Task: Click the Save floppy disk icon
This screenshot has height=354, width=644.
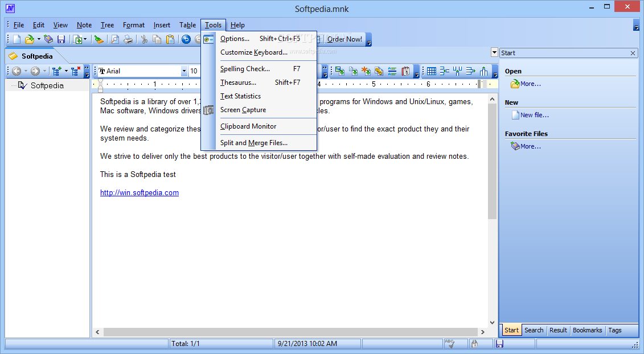Action: point(61,39)
